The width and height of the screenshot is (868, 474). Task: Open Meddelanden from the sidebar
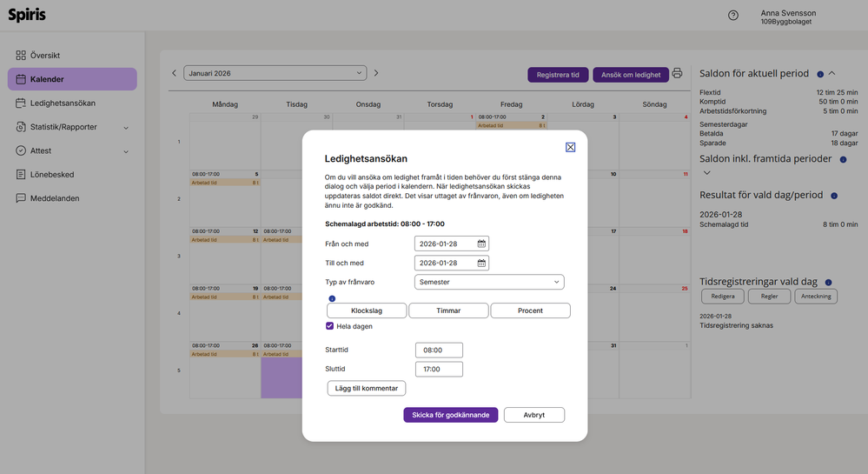55,198
